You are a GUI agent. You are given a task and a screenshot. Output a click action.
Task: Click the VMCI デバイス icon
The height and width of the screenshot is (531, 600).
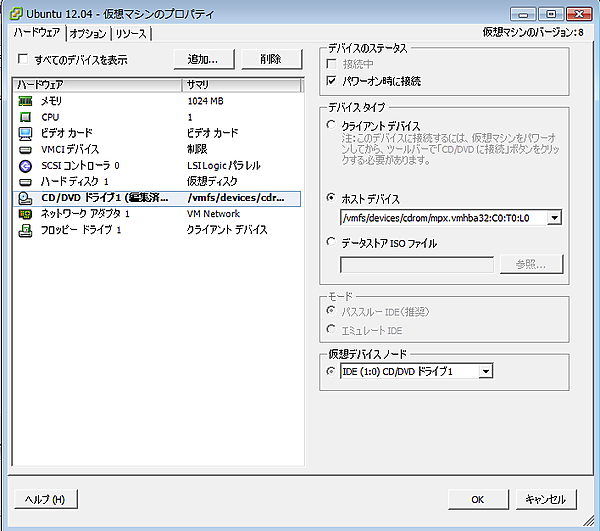[25, 150]
